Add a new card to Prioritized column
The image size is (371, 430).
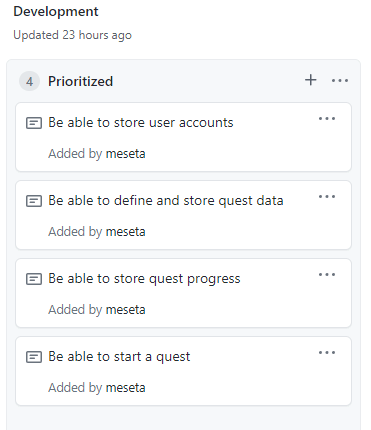tap(310, 80)
